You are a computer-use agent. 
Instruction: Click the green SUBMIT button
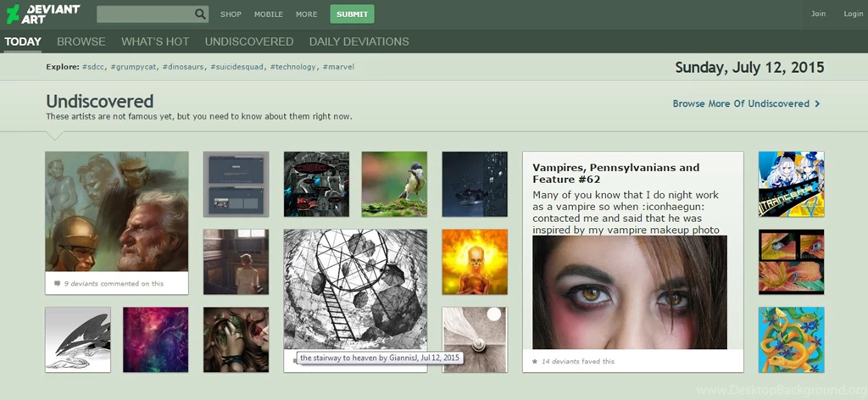(352, 14)
